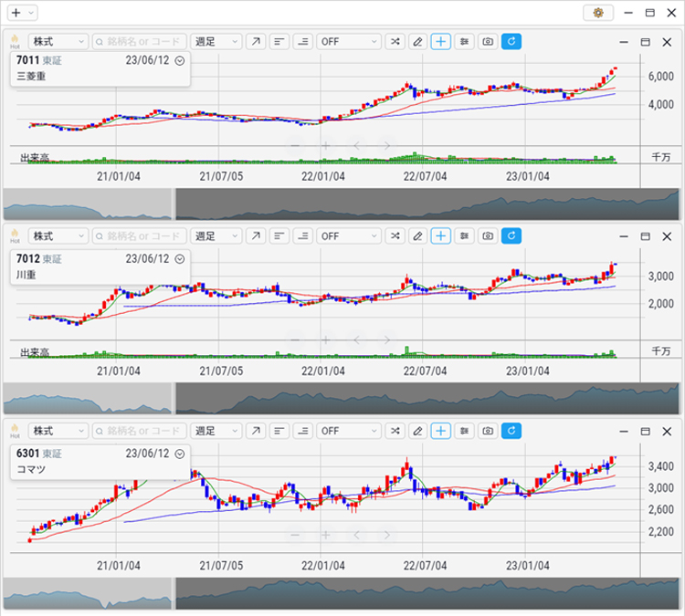The image size is (685, 616).
Task: Open the 株式 dropdown in 7011 chart
Action: (x=58, y=42)
